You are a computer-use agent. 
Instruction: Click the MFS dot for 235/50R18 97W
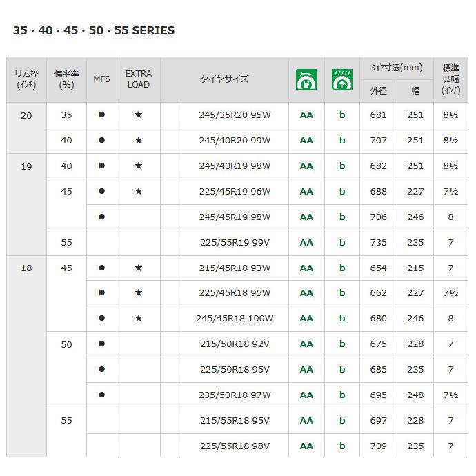coord(101,395)
